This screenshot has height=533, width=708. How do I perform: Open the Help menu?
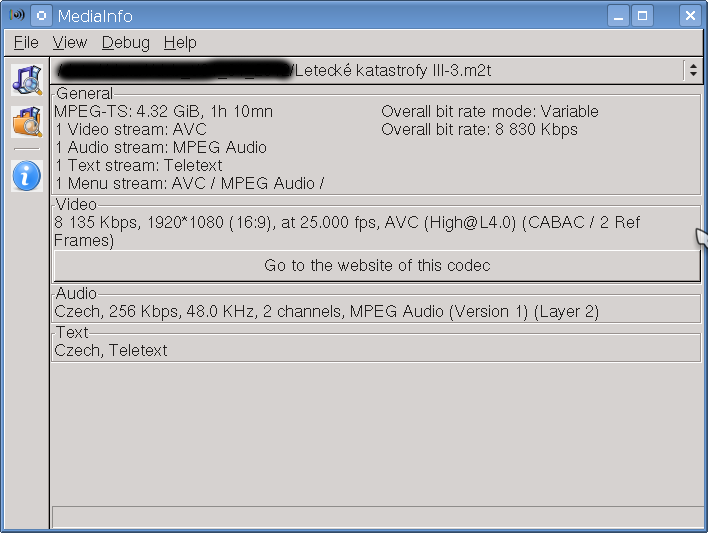coord(180,42)
